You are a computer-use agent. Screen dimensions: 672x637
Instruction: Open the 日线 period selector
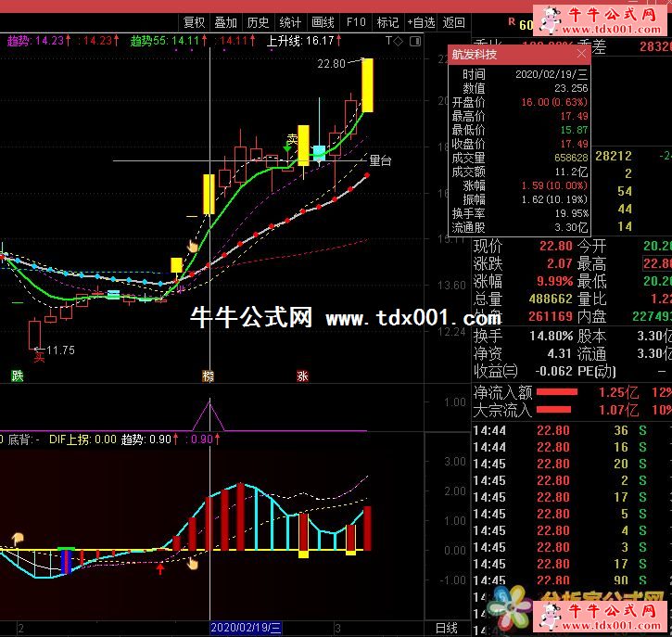446,628
